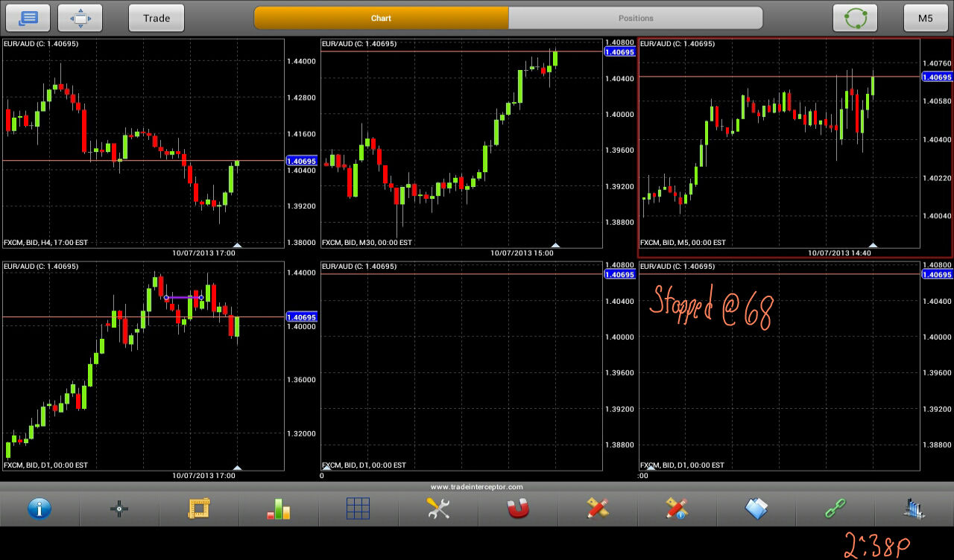Tap the green circular sync icon

(855, 18)
